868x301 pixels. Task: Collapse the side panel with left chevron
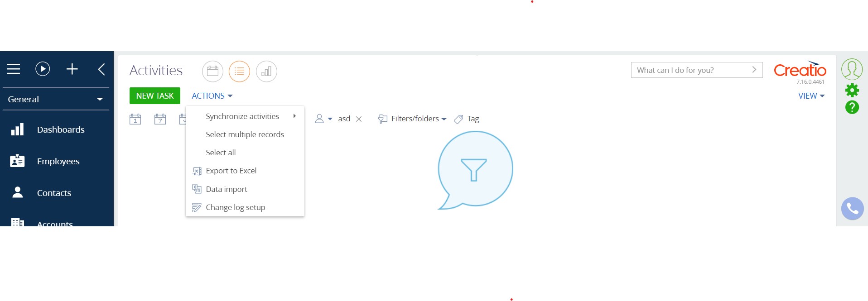pyautogui.click(x=101, y=69)
